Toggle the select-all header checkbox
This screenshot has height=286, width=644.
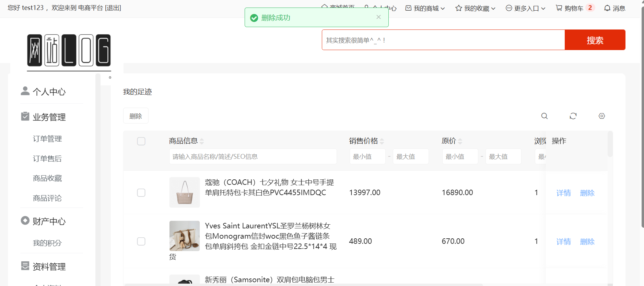pyautogui.click(x=141, y=141)
